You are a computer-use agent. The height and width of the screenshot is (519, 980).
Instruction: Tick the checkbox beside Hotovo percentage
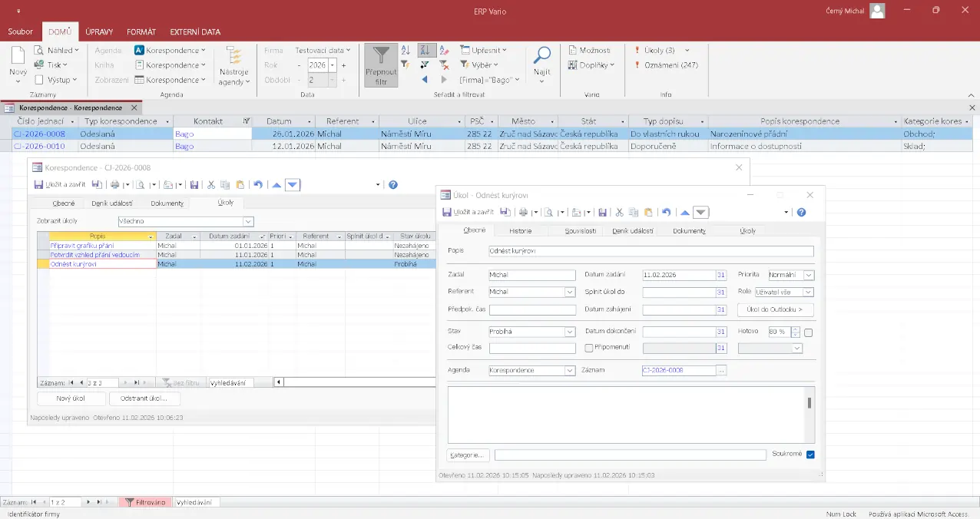click(x=808, y=332)
